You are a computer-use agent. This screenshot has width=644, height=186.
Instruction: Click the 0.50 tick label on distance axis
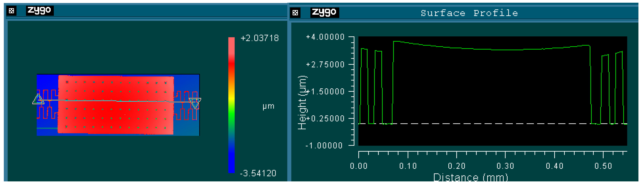[603, 166]
